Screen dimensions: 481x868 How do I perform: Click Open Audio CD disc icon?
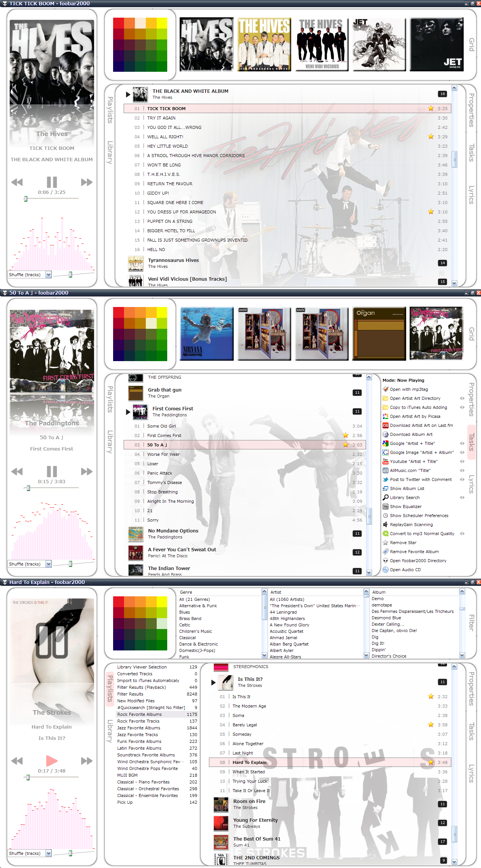[385, 570]
